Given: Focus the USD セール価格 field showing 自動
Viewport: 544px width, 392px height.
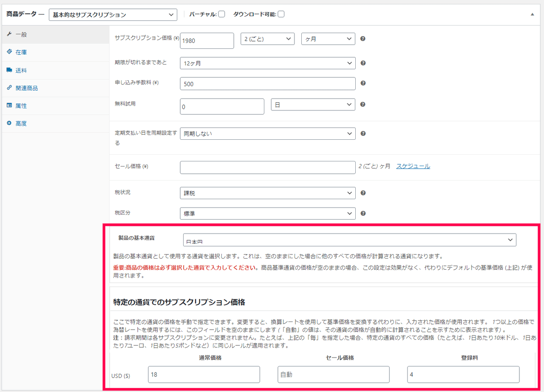Looking at the screenshot, I should [x=334, y=375].
